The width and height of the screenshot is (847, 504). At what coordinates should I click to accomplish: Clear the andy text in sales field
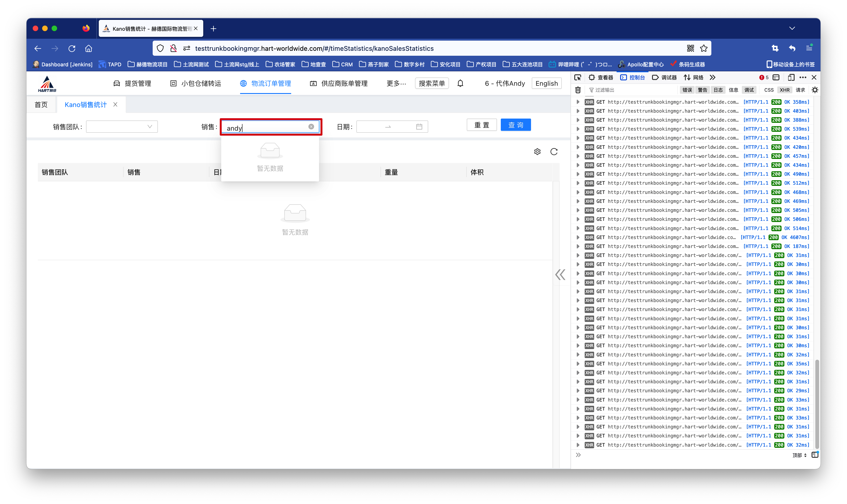pyautogui.click(x=311, y=127)
